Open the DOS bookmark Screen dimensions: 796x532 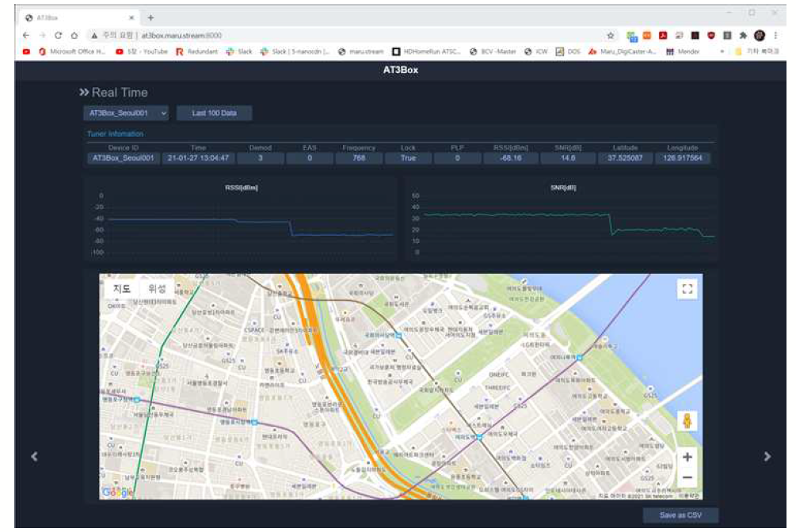(x=568, y=51)
